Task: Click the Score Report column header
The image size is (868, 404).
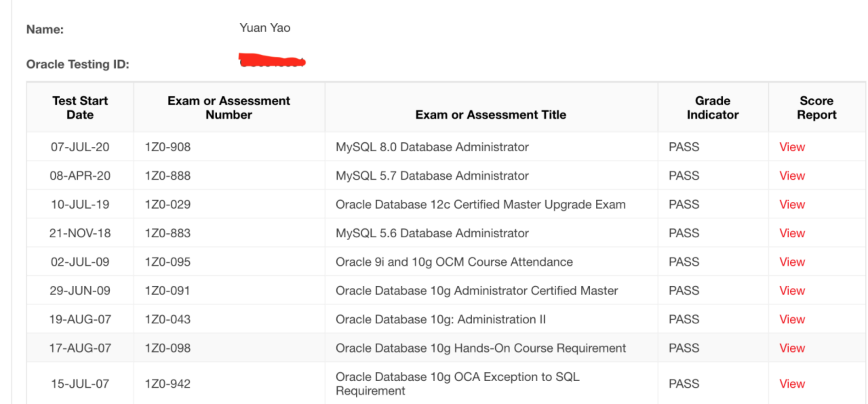Action: (816, 108)
